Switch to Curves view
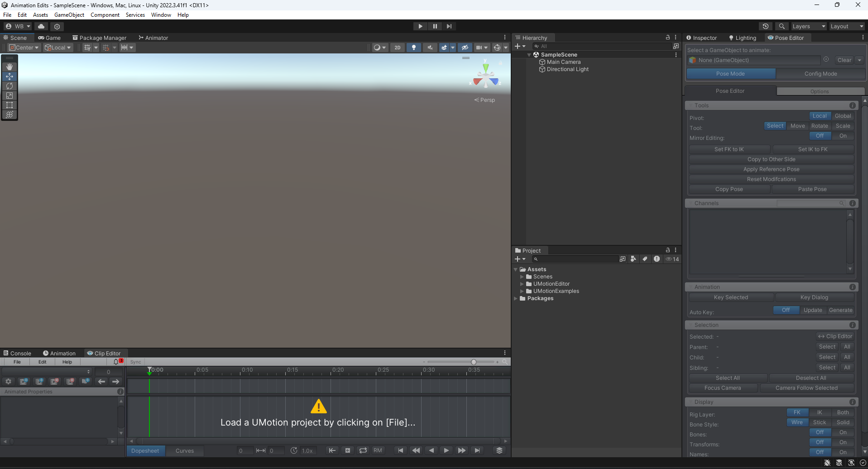Screen dimensions: 868x469 [x=185, y=451]
